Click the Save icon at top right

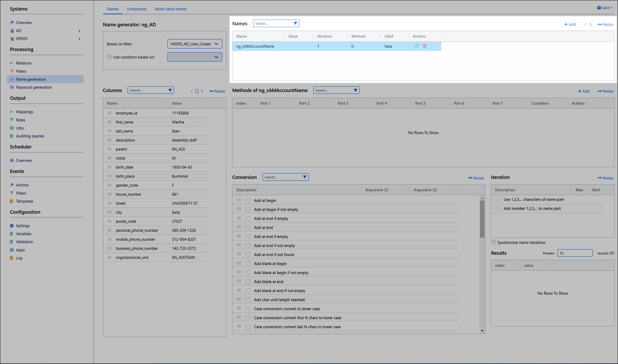[599, 8]
